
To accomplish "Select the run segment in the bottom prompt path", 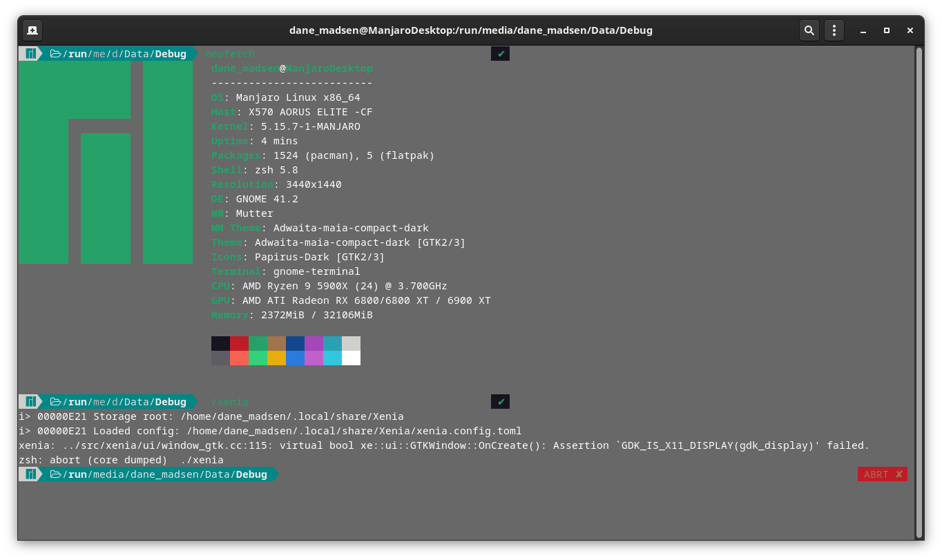I will coord(77,474).
